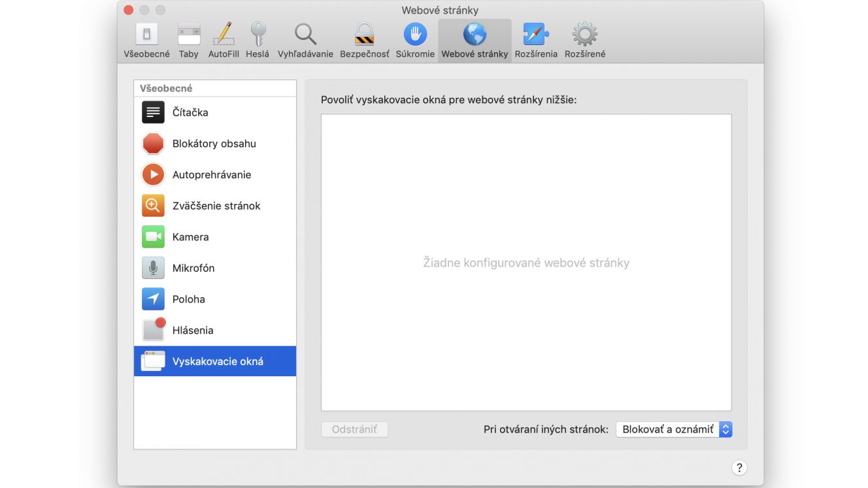Click the Kamera green camera icon
Screen dimensions: 868x488
(x=153, y=236)
